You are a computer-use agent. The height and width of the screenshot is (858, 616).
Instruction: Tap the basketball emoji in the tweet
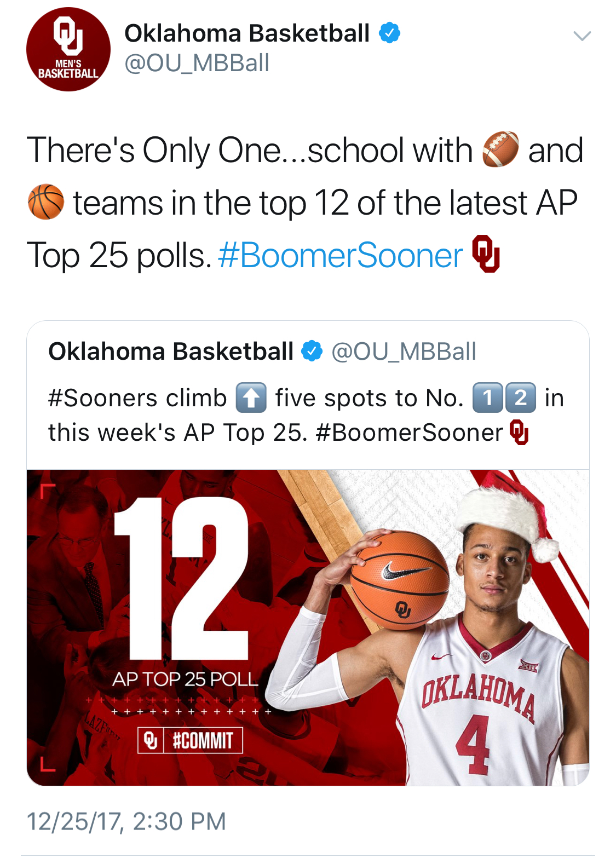45,201
